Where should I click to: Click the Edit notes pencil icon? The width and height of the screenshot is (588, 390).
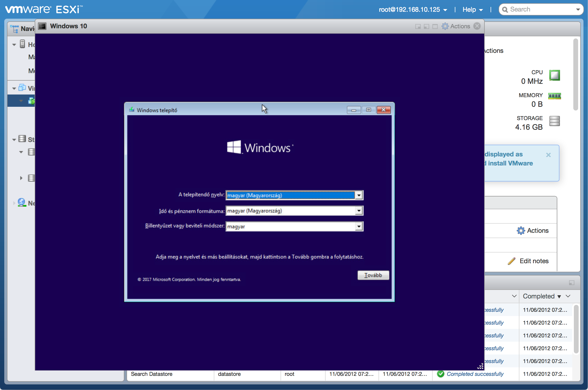(511, 261)
